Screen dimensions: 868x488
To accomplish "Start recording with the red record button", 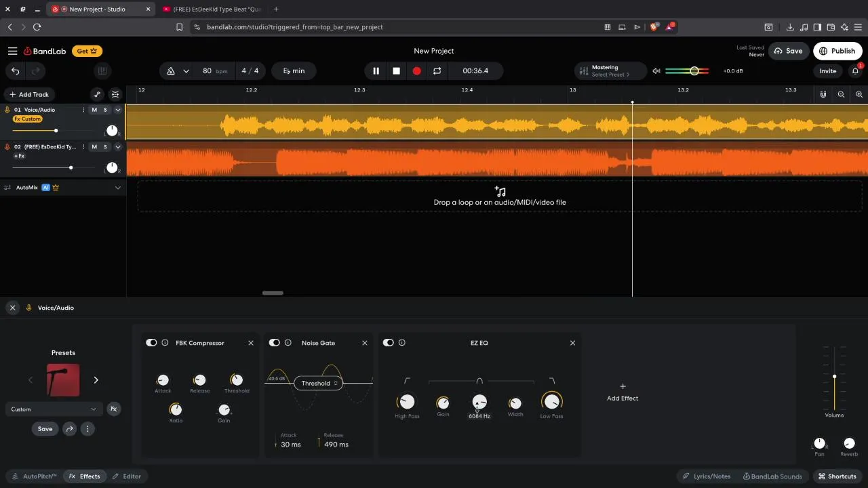I will 416,70.
